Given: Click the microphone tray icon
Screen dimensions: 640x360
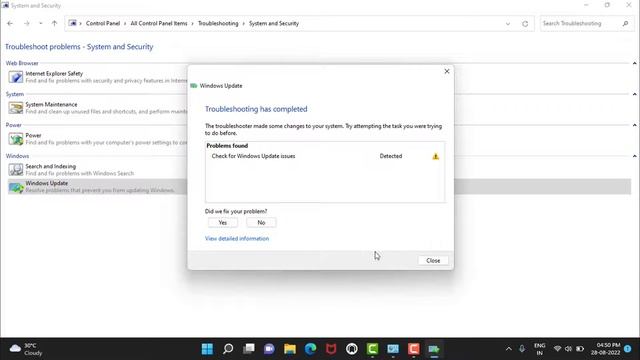Looking at the screenshot, I should click(x=522, y=349).
